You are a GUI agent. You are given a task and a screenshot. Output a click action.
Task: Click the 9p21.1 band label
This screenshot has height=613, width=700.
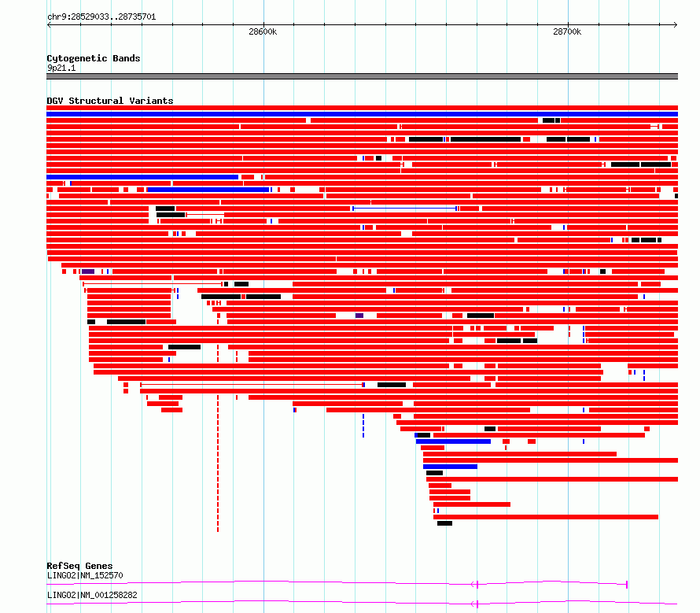tap(61, 68)
